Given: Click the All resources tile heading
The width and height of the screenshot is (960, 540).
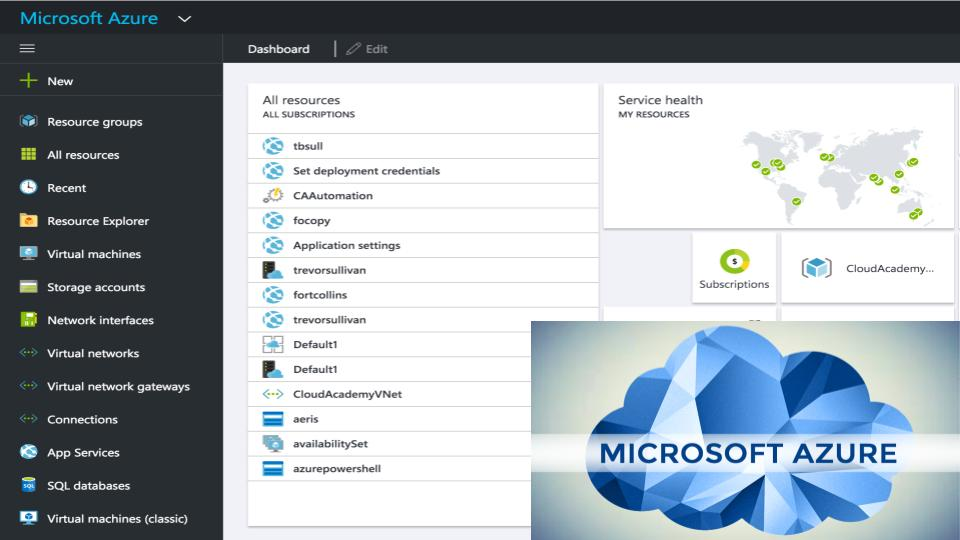Looking at the screenshot, I should (x=301, y=100).
